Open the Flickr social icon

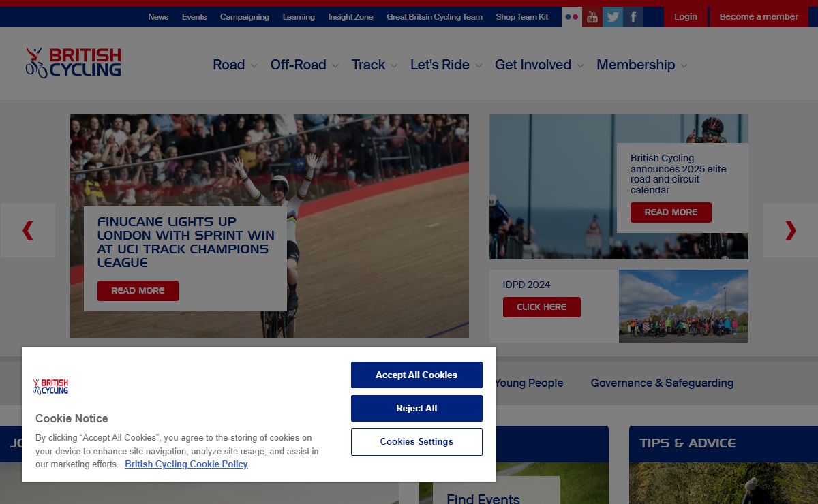pyautogui.click(x=572, y=17)
